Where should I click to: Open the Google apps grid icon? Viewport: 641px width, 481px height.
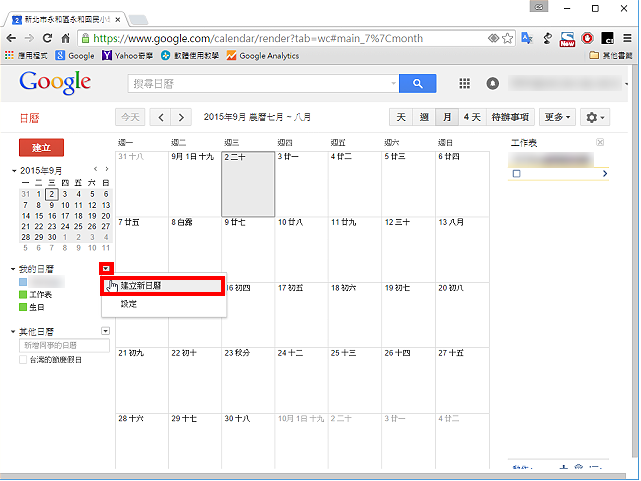tap(464, 83)
